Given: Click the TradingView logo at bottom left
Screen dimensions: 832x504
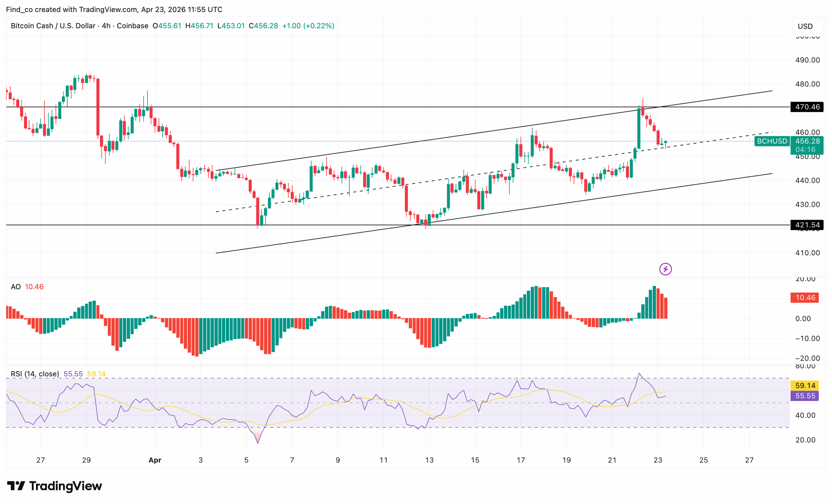Looking at the screenshot, I should pos(55,486).
